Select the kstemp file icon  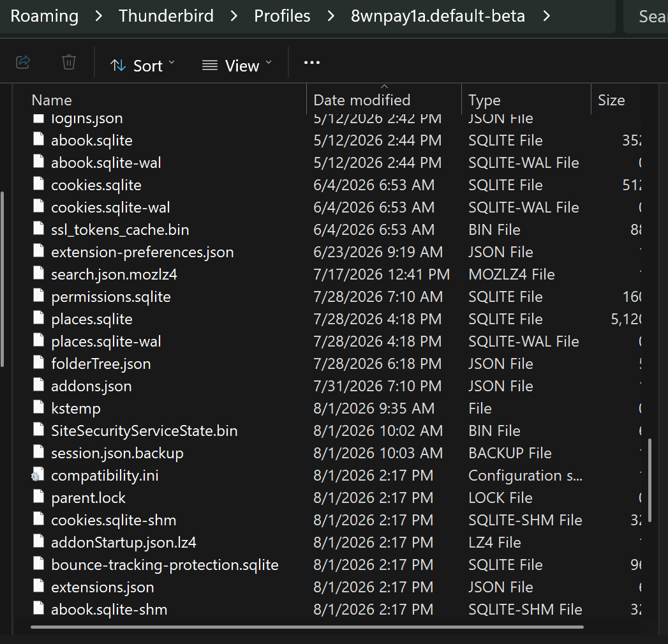pyautogui.click(x=39, y=407)
